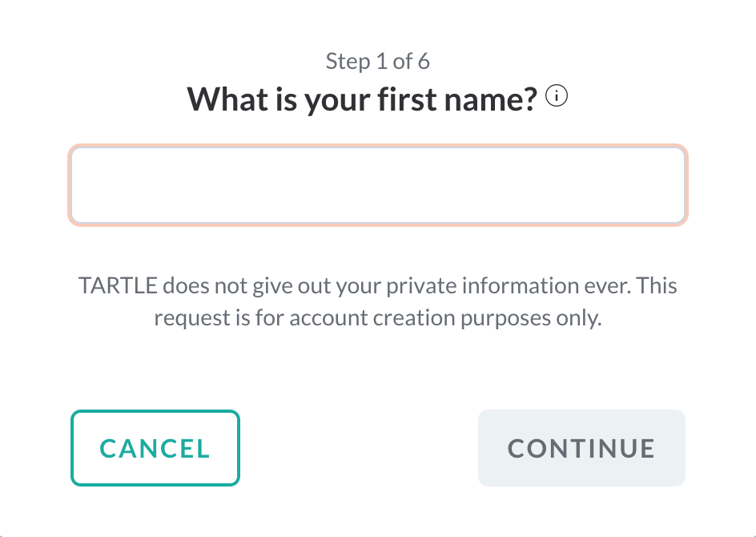Continue to the next signup step
This screenshot has height=537, width=756.
pos(581,448)
